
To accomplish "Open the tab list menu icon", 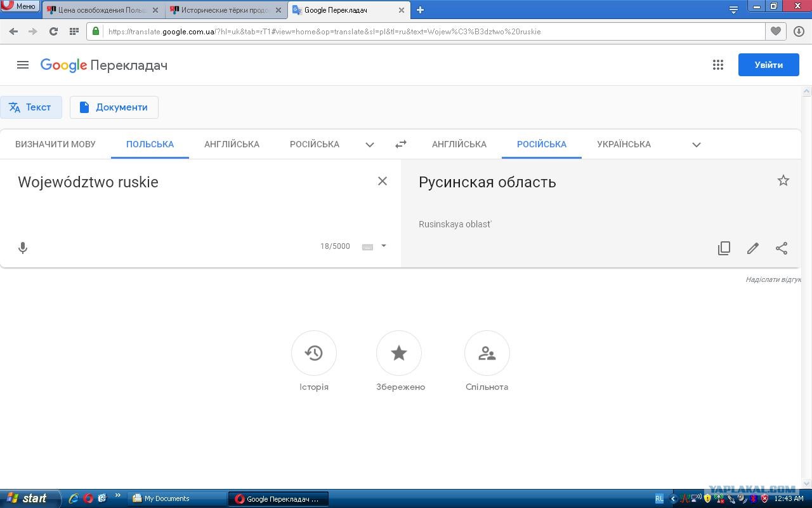I will [733, 10].
